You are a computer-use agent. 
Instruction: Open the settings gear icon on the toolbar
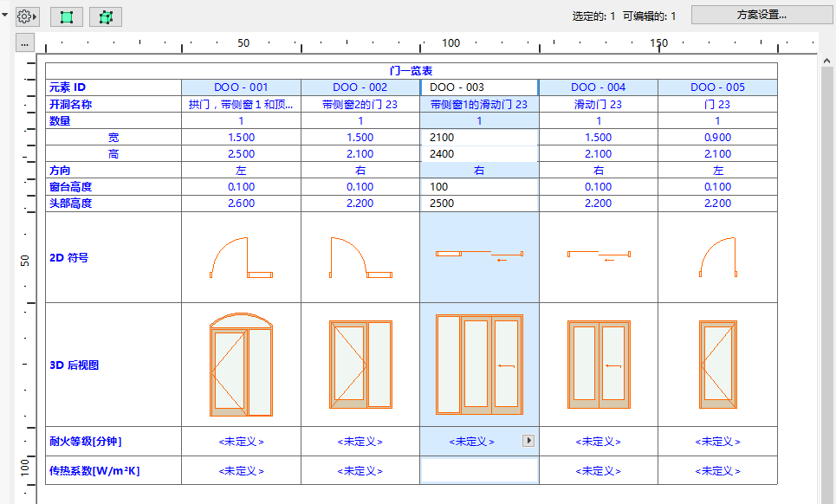coord(23,16)
